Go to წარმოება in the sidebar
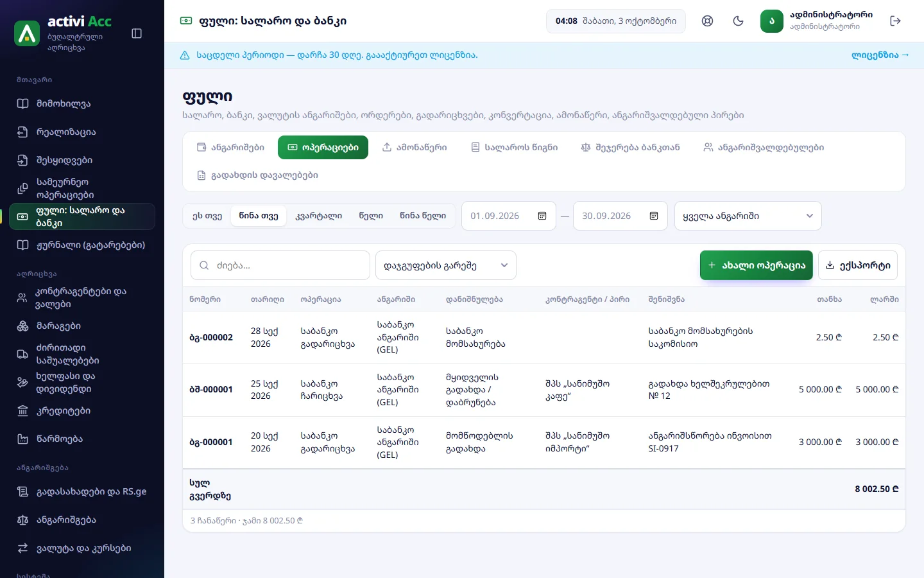924x578 pixels. pos(82,439)
